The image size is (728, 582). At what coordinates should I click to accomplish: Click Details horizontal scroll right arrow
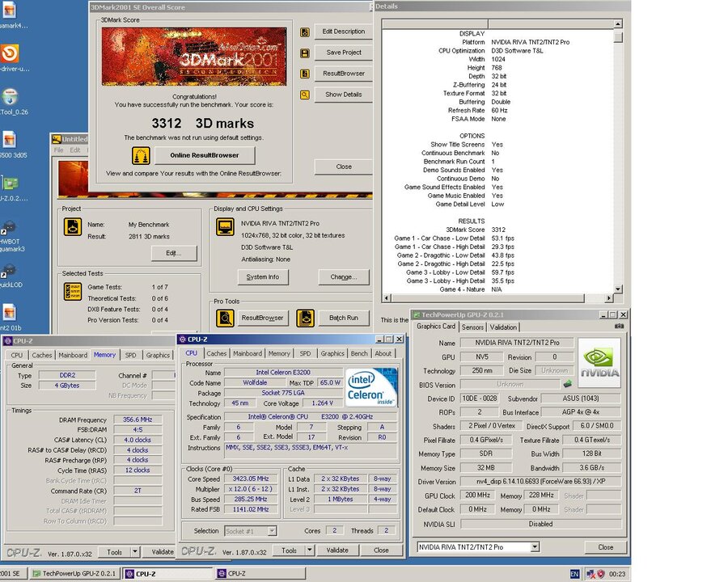[608, 298]
